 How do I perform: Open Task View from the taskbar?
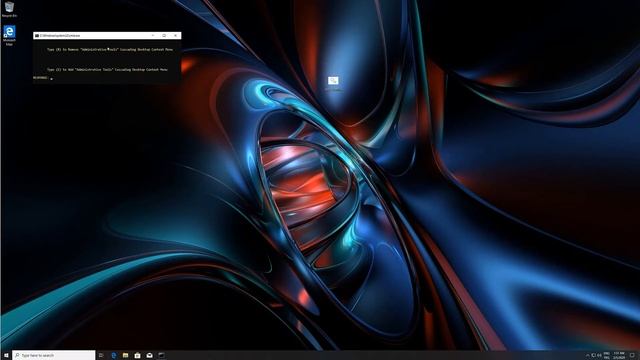[101, 356]
